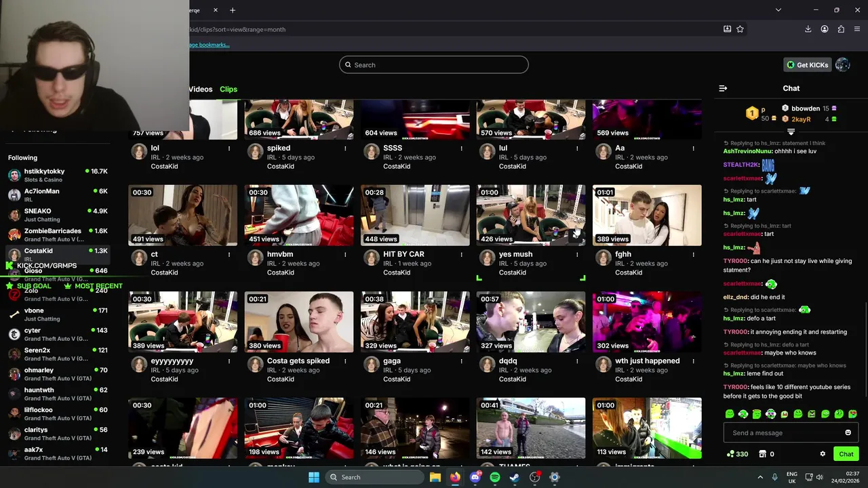Focus the Kick search field
This screenshot has height=488, width=868.
point(434,65)
